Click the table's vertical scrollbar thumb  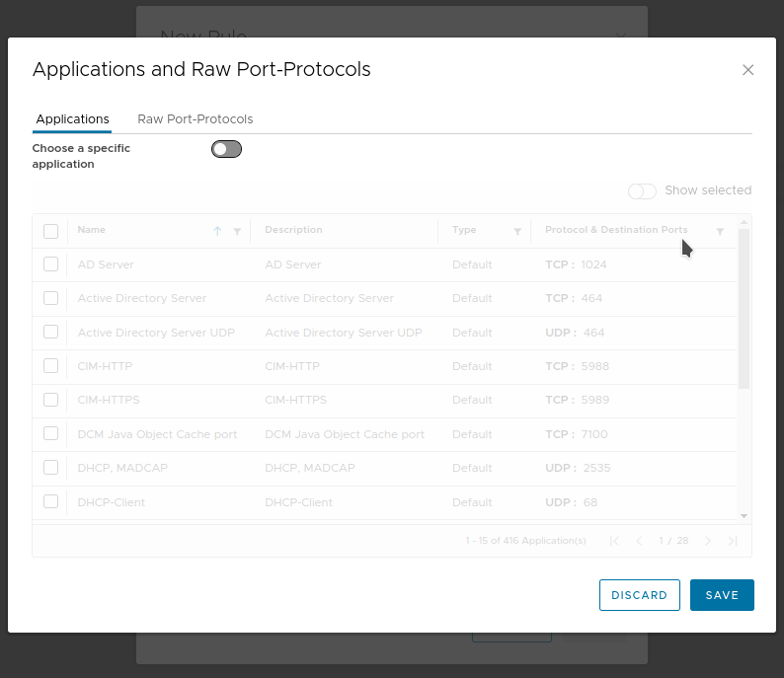point(745,308)
